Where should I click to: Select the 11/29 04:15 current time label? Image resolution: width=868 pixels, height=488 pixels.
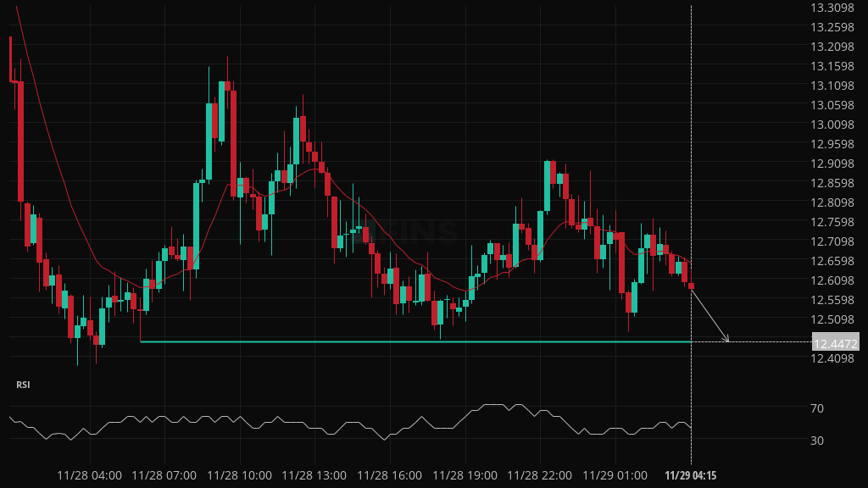click(x=691, y=475)
